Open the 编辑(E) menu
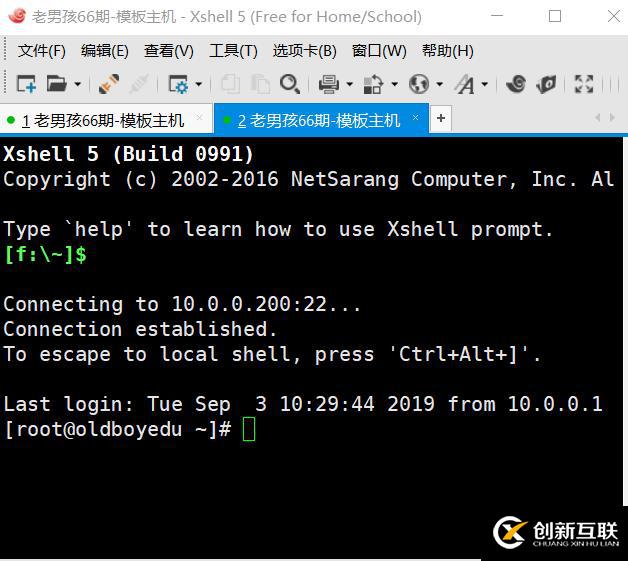This screenshot has width=628, height=561. (x=105, y=51)
